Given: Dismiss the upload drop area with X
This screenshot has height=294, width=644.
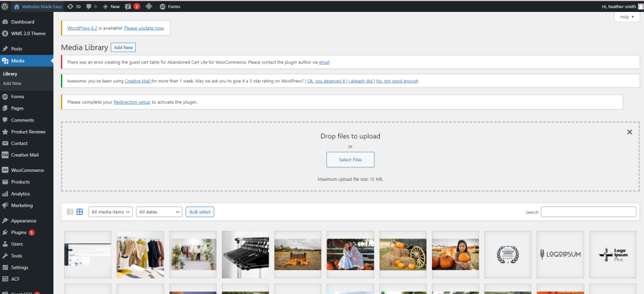Looking at the screenshot, I should click(x=629, y=132).
